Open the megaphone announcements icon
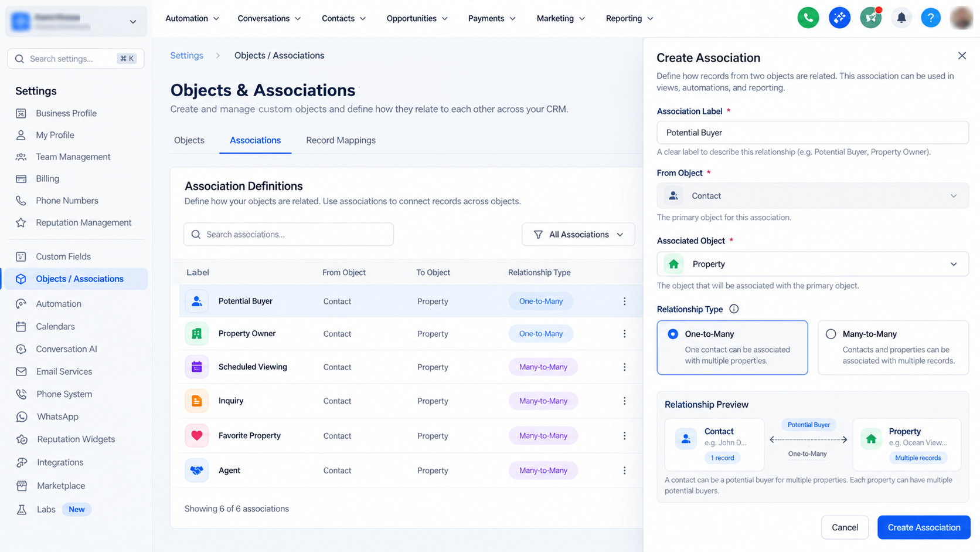 [x=871, y=18]
